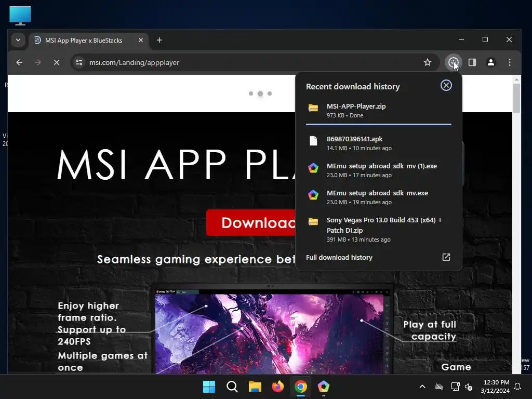Screen dimensions: 532x399
Task: Open the notifications bell
Action: [518, 387]
